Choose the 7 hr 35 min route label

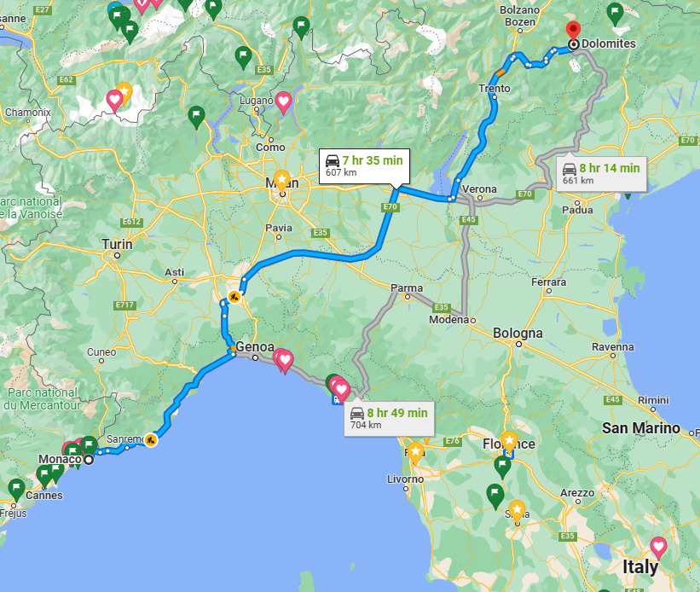(x=364, y=165)
